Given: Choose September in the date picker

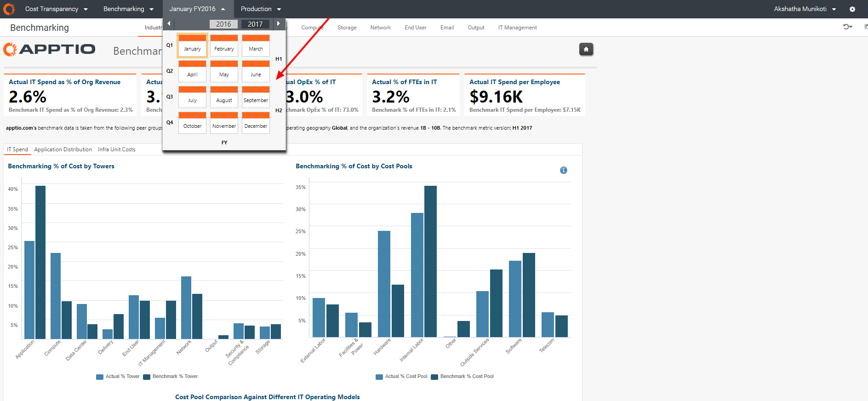Looking at the screenshot, I should click(256, 97).
